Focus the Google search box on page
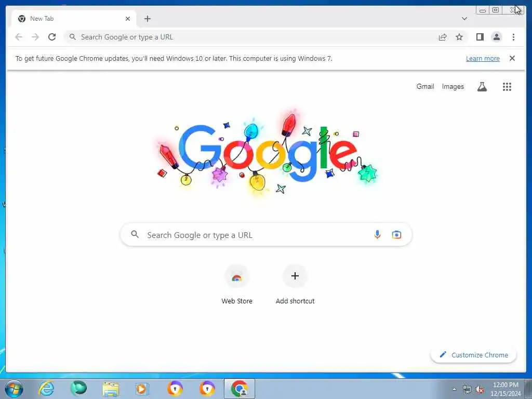 click(267, 235)
